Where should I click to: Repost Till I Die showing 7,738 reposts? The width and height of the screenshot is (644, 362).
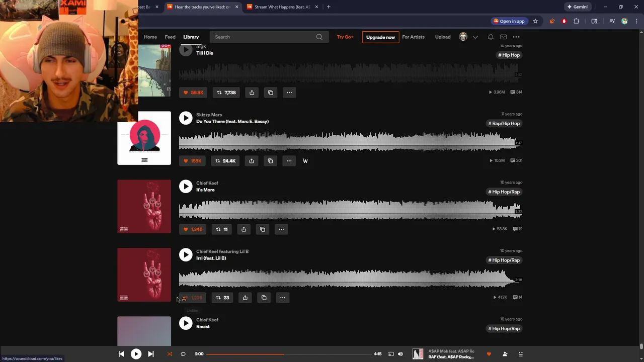click(226, 93)
